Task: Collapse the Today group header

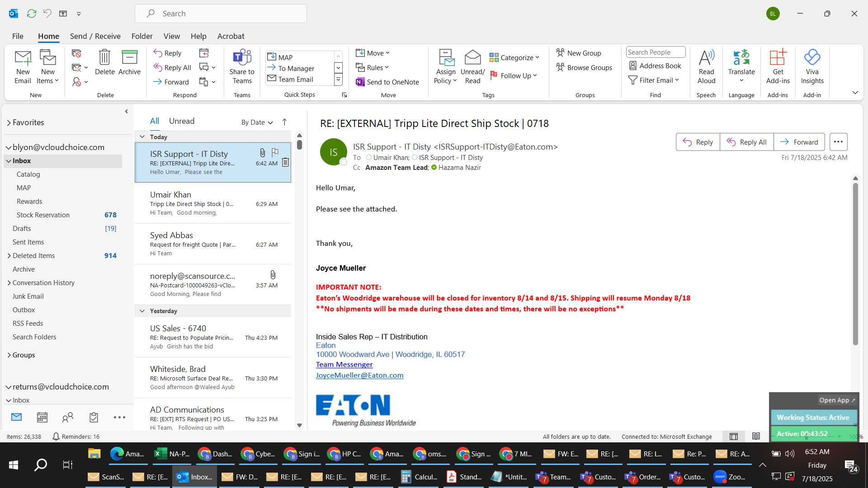Action: click(142, 137)
